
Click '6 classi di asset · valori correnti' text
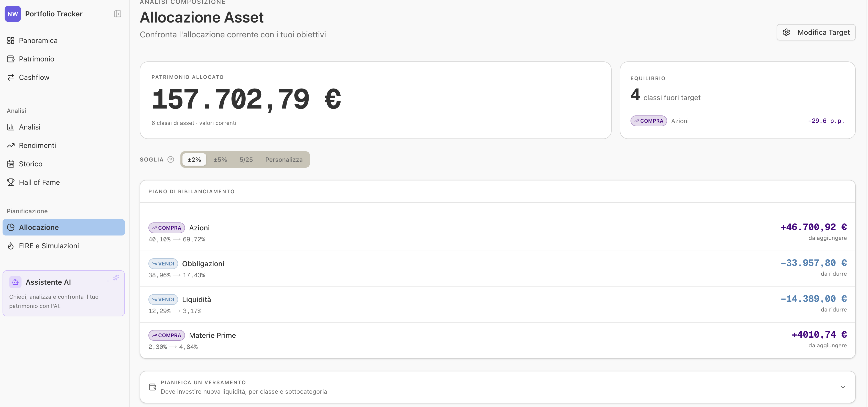click(x=194, y=123)
